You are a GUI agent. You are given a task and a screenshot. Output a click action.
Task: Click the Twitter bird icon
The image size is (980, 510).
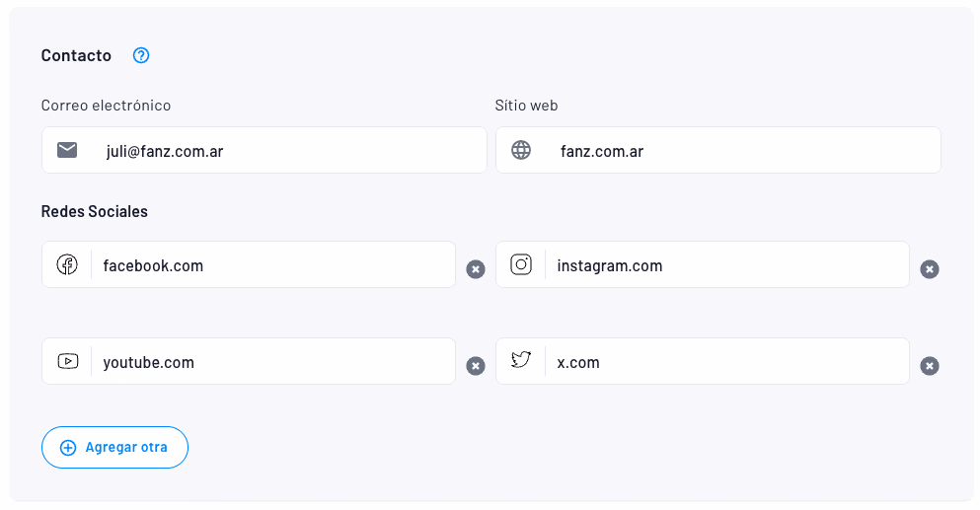[x=521, y=361]
